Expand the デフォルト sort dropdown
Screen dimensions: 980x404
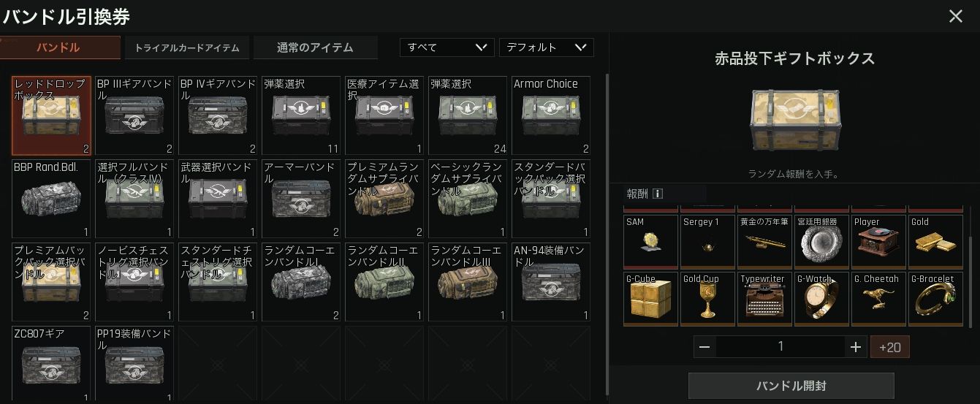[546, 47]
